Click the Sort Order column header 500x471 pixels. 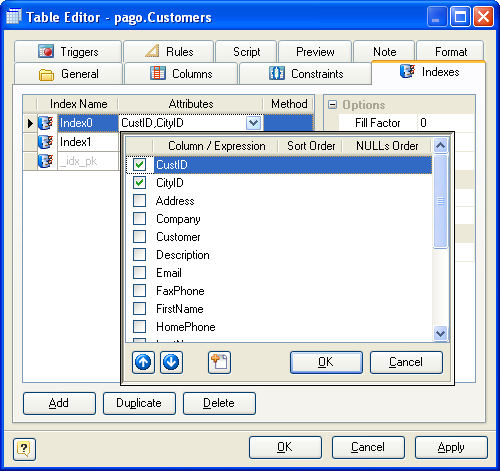coord(311,146)
